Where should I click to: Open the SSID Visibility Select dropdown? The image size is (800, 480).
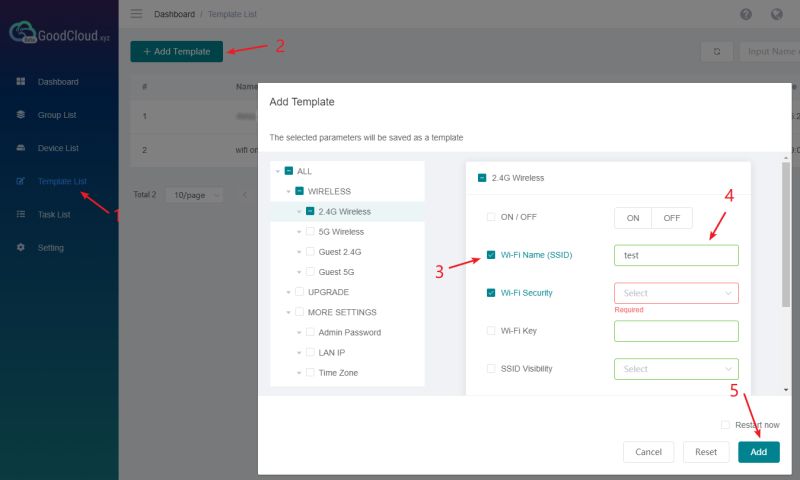676,369
